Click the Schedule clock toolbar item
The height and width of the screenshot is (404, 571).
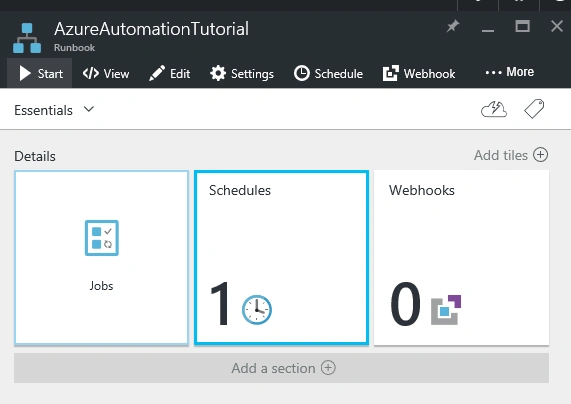[x=328, y=74]
